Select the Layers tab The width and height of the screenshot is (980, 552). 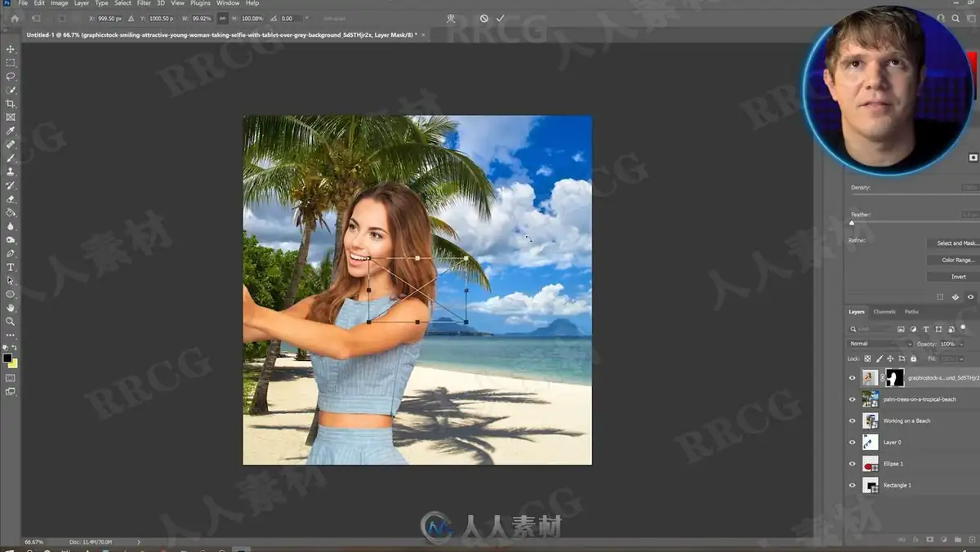click(857, 311)
